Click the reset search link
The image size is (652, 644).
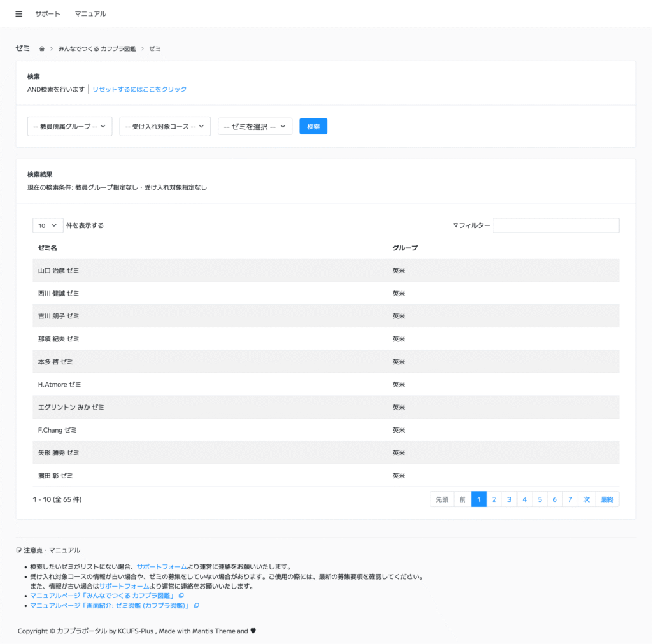point(139,90)
